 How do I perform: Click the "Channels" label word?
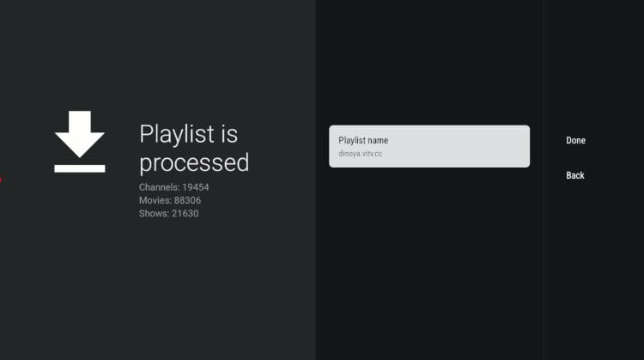coord(157,187)
